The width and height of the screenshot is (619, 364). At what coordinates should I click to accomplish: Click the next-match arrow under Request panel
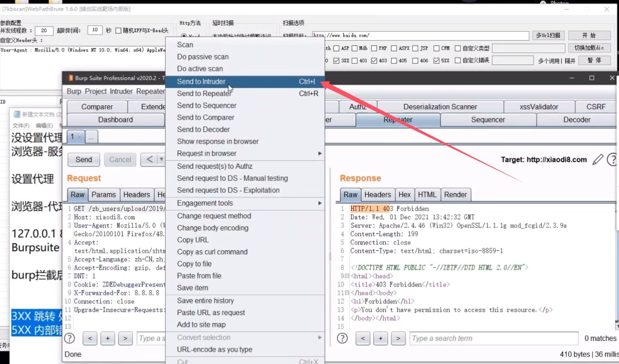[x=125, y=338]
